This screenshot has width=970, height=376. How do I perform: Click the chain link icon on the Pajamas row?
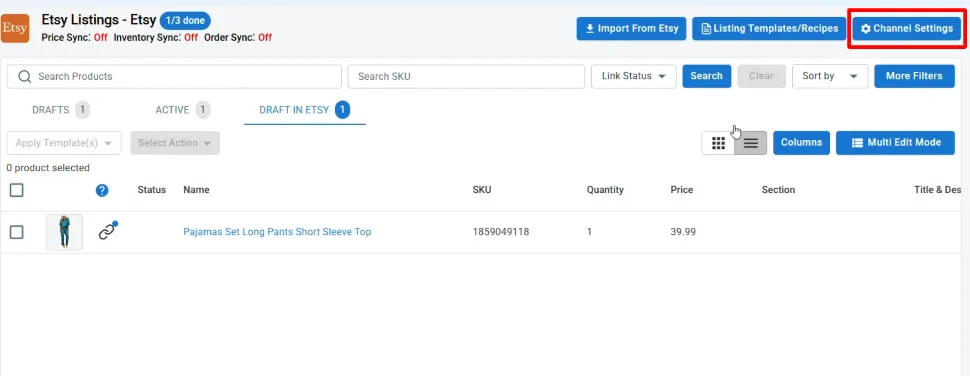pyautogui.click(x=108, y=231)
